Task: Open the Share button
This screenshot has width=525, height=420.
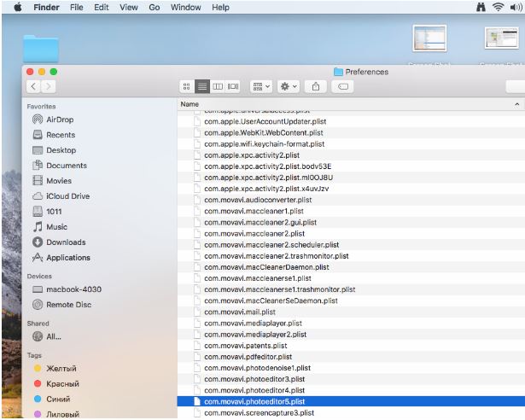Action: point(315,87)
